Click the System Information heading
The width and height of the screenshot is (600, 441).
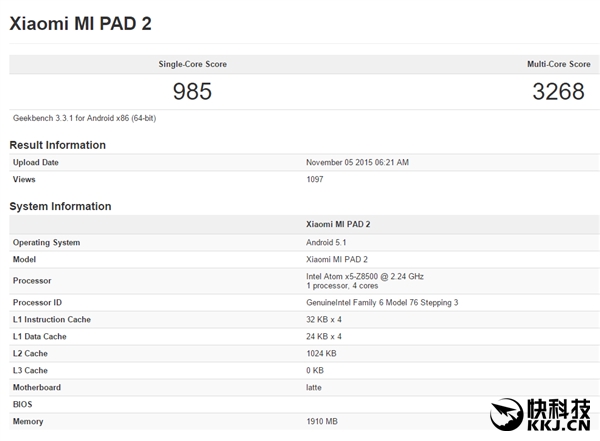(x=60, y=206)
